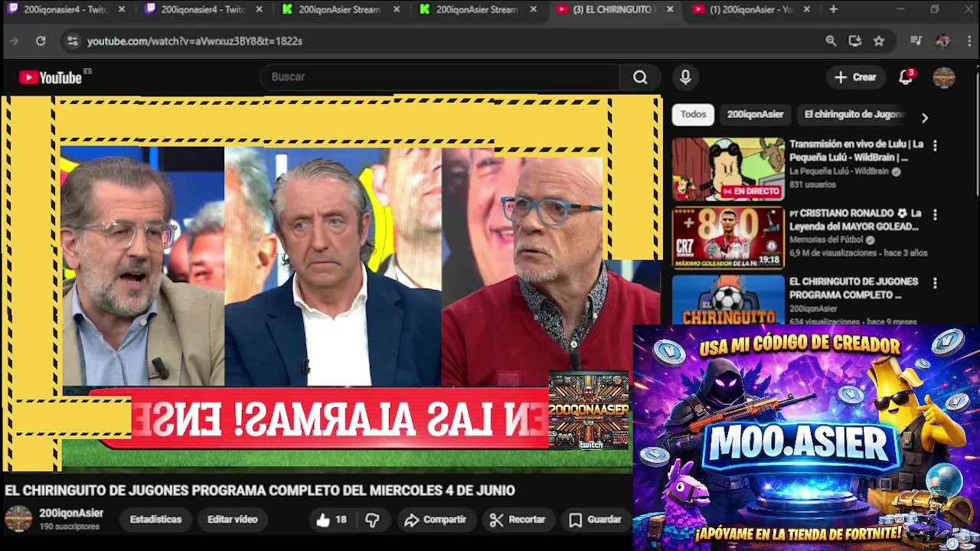This screenshot has height=551, width=980.
Task: Open the browser zoom magnifier icon
Action: [831, 41]
